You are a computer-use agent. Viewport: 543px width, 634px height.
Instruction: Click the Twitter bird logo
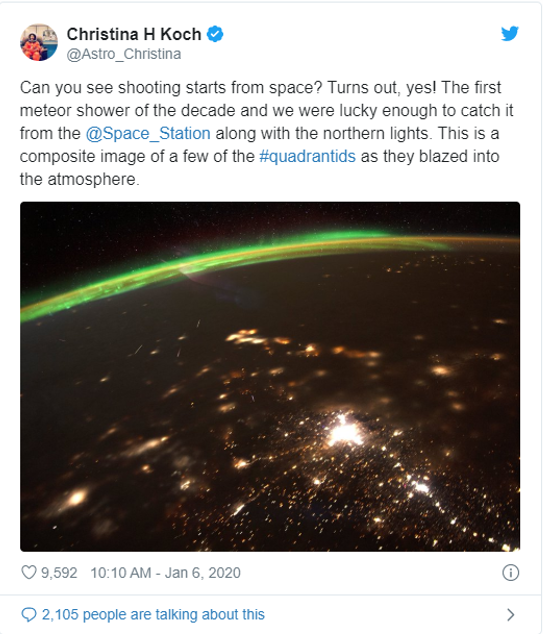point(510,34)
